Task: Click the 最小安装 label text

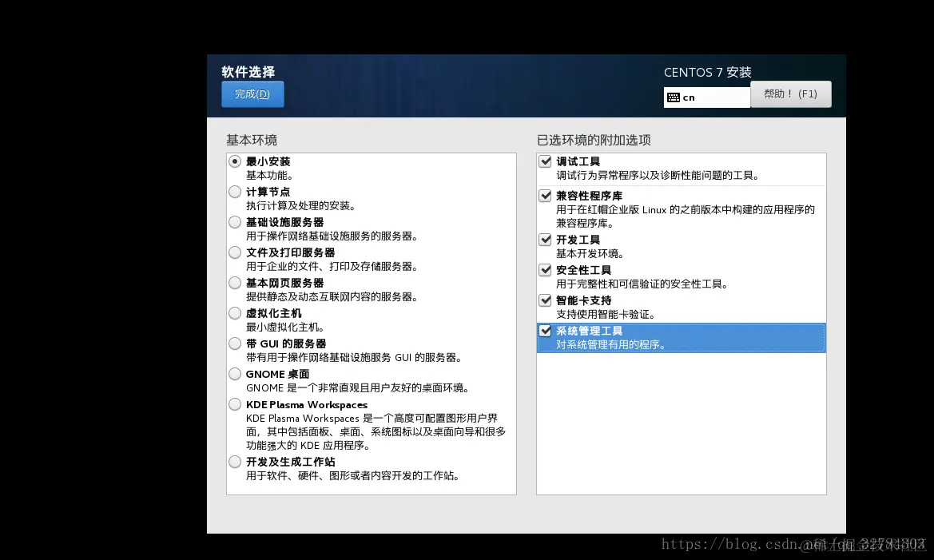Action: pyautogui.click(x=268, y=161)
